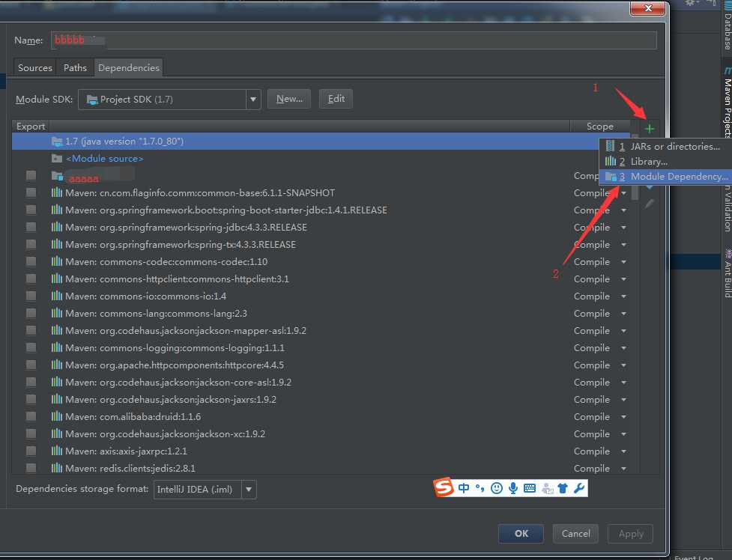732x560 pixels.
Task: Focus the module Name input field
Action: pos(354,40)
